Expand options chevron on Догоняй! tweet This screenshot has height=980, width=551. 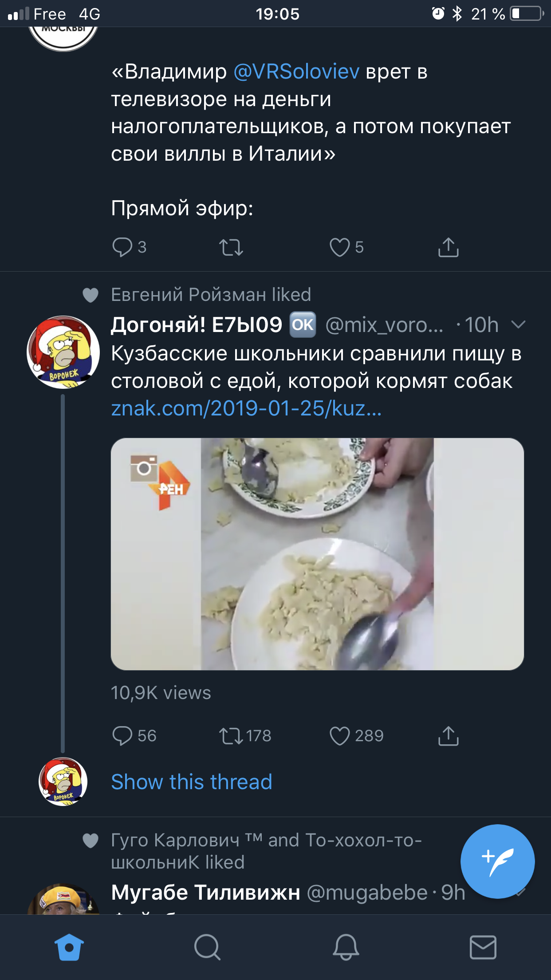518,325
